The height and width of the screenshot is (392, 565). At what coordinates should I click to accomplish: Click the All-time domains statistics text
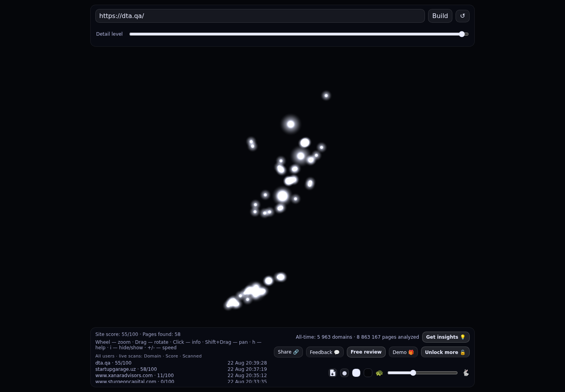(357, 337)
